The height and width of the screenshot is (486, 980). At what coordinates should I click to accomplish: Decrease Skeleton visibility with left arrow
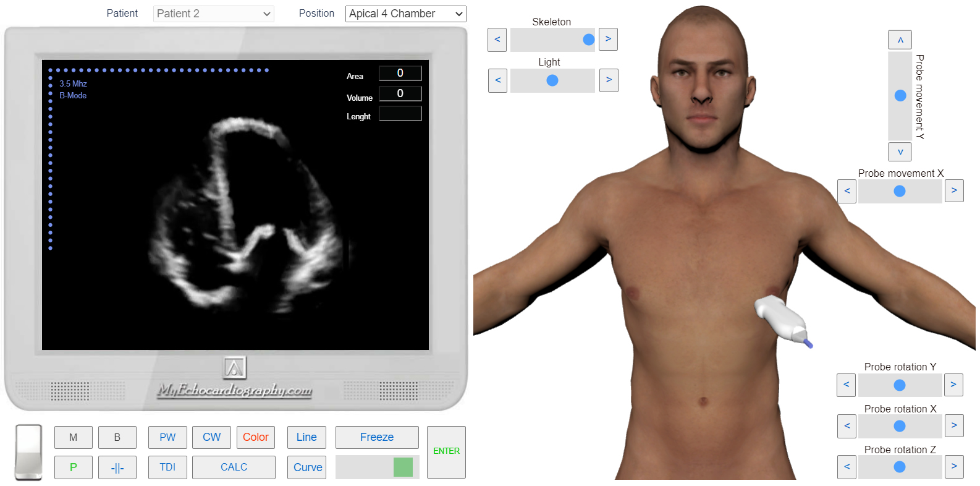pyautogui.click(x=497, y=40)
